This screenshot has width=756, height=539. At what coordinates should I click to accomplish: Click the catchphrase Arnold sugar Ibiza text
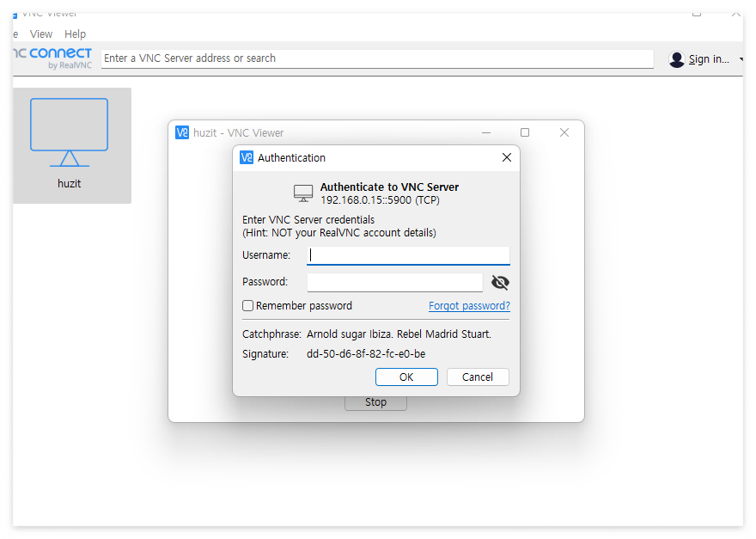[399, 334]
